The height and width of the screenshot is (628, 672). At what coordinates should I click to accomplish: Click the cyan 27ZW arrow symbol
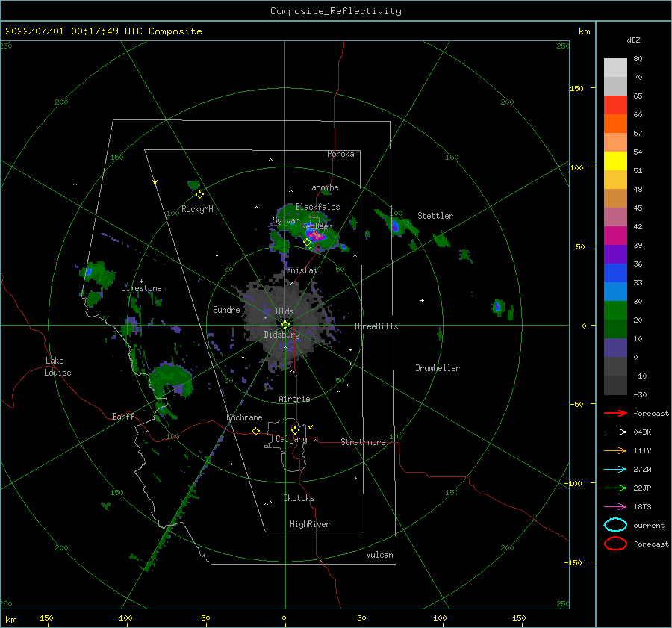(x=615, y=469)
